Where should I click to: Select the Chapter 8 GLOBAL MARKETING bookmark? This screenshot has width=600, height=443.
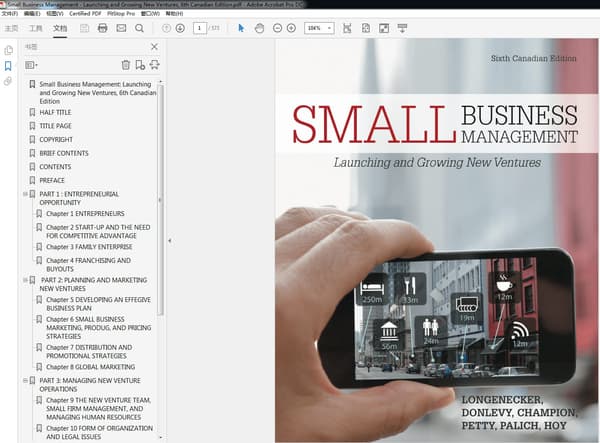pos(91,367)
